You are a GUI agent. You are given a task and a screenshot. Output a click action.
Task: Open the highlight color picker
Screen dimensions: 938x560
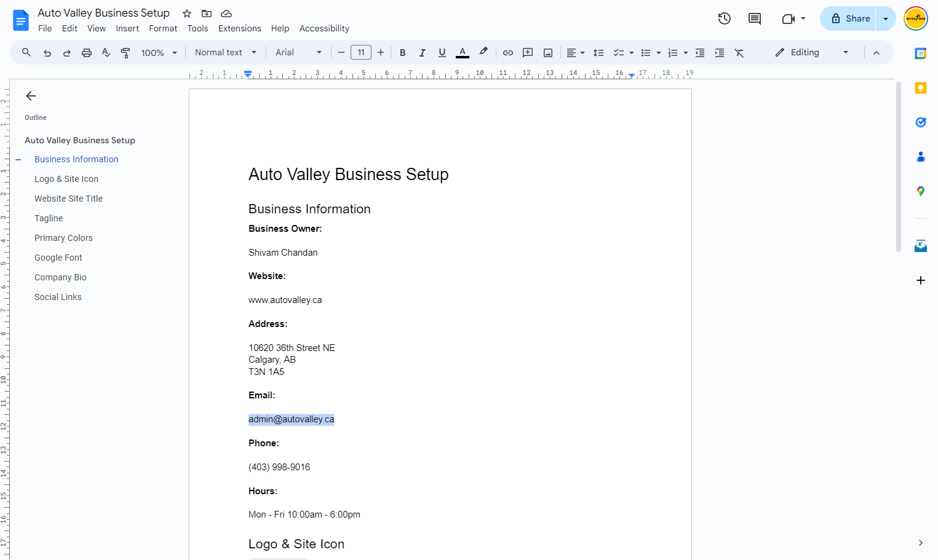pos(483,52)
